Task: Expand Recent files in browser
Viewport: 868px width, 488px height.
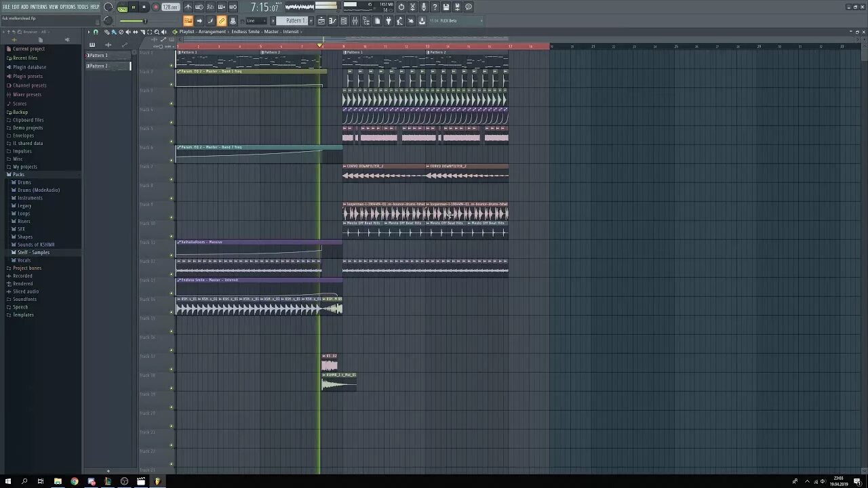Action: [25, 58]
